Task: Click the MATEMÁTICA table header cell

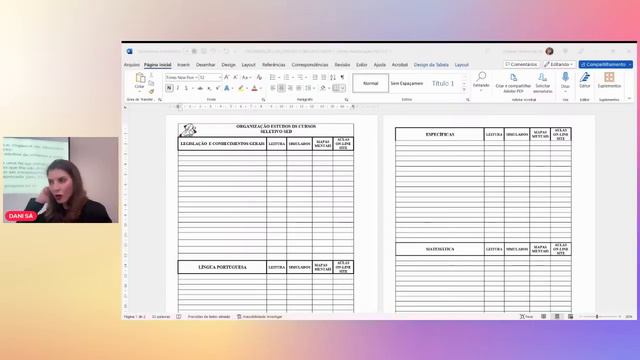Action: [x=440, y=249]
